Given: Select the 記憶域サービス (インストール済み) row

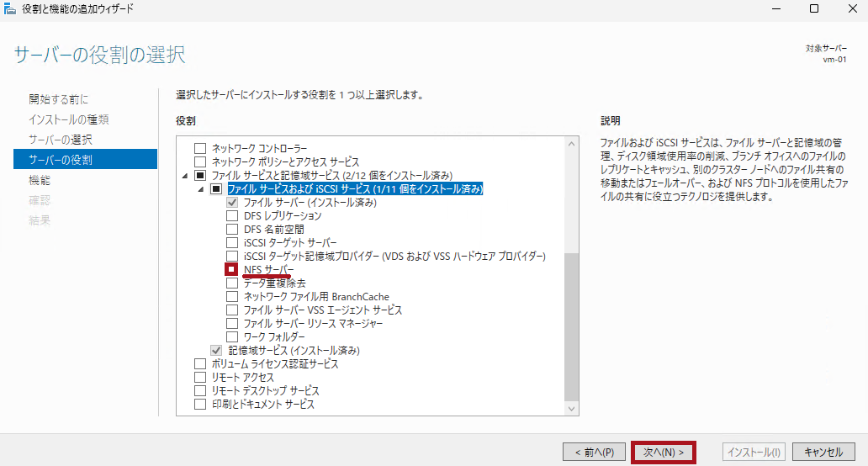Looking at the screenshot, I should (x=294, y=350).
